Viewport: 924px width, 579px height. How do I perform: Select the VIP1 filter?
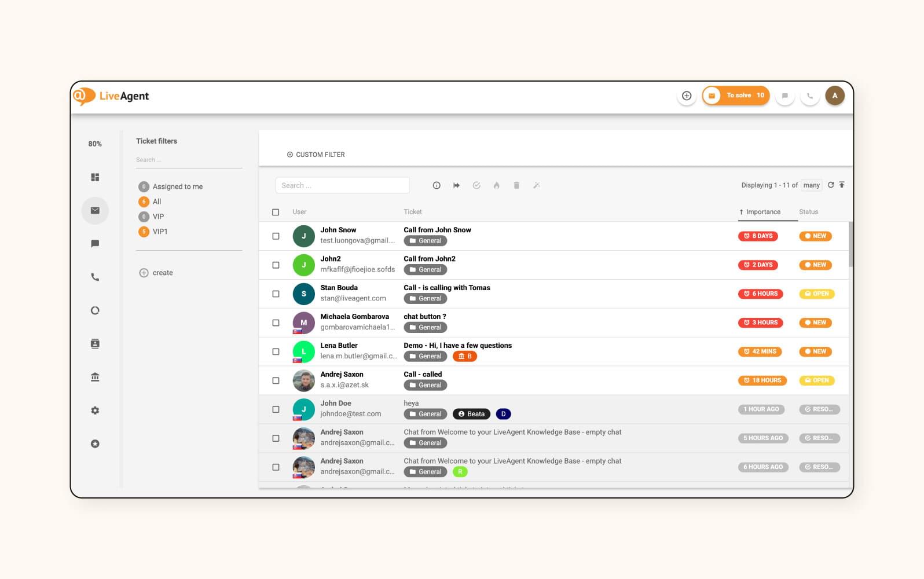point(153,232)
